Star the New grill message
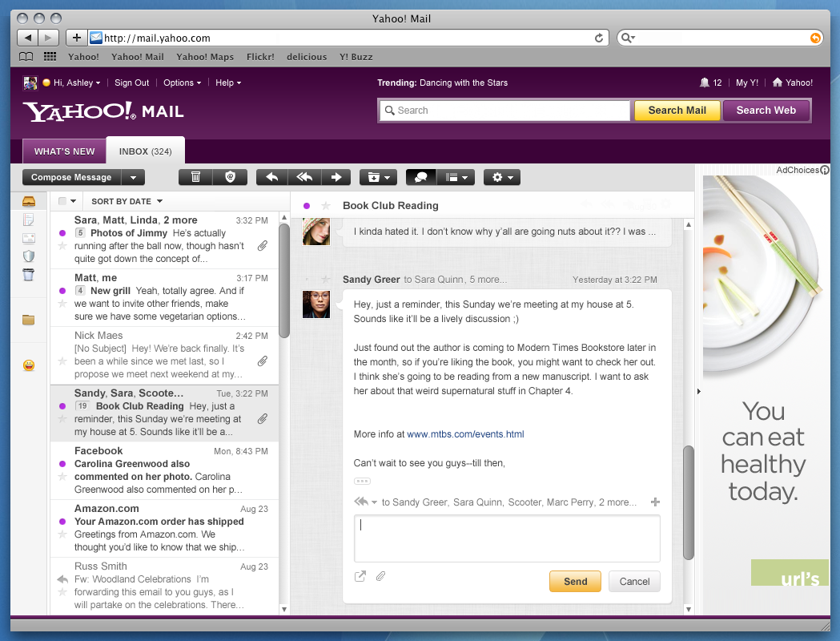 click(62, 304)
